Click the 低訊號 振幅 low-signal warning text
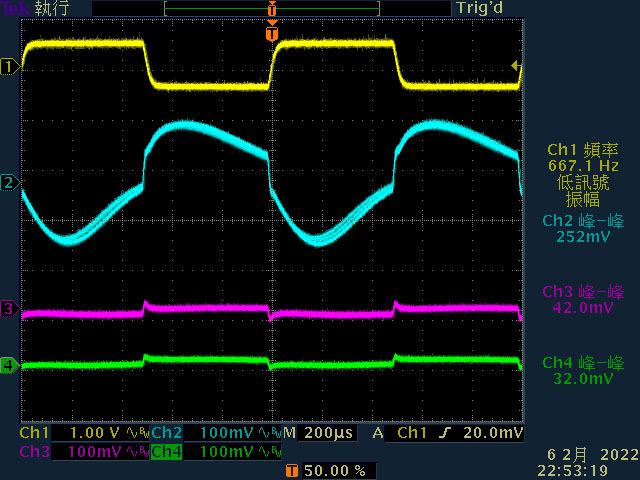The width and height of the screenshot is (640, 480). click(583, 191)
